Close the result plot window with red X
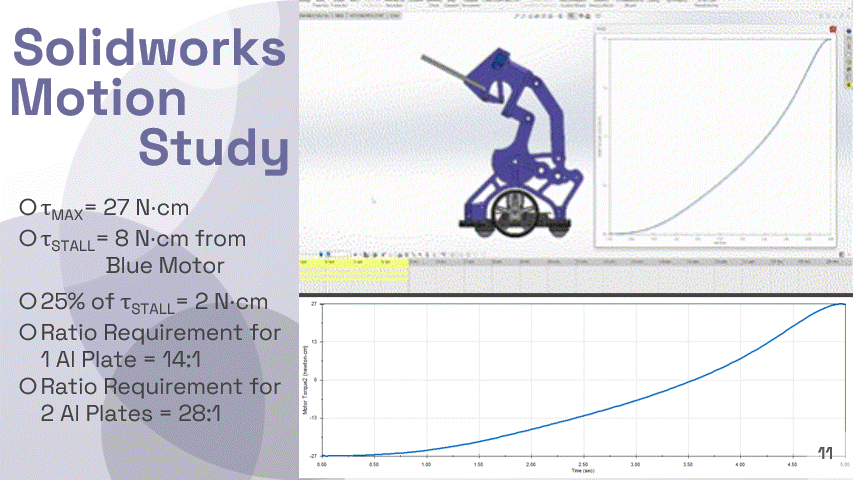Image resolution: width=853 pixels, height=480 pixels. (x=832, y=29)
